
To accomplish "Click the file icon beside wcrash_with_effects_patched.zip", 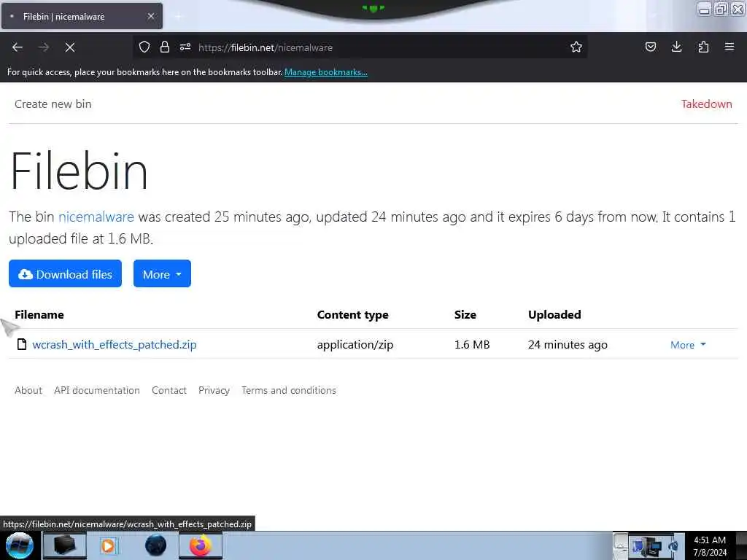I will (21, 344).
